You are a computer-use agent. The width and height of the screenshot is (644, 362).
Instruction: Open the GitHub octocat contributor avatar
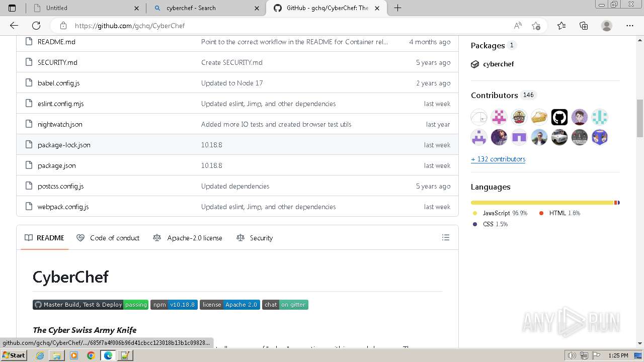coord(559,117)
